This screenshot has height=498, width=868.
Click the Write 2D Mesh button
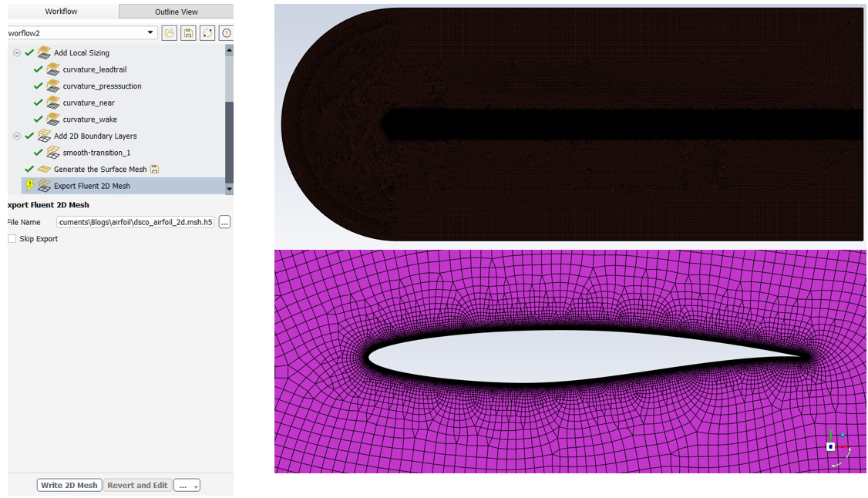(x=69, y=485)
